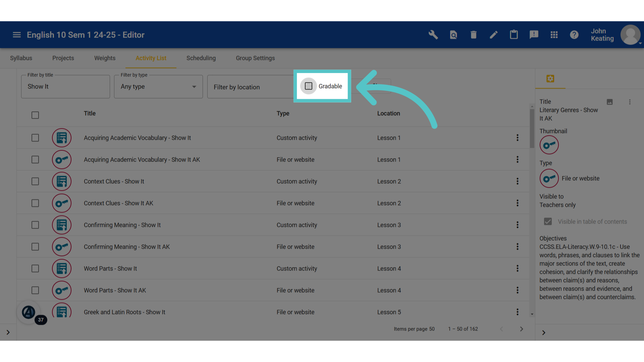Click the help question mark icon

pos(574,35)
